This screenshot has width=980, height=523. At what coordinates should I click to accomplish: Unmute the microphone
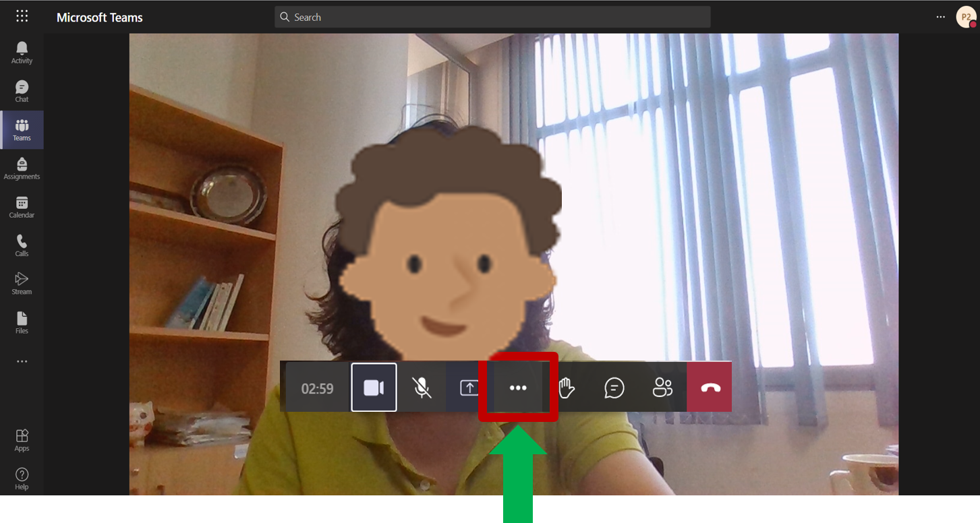coord(422,388)
